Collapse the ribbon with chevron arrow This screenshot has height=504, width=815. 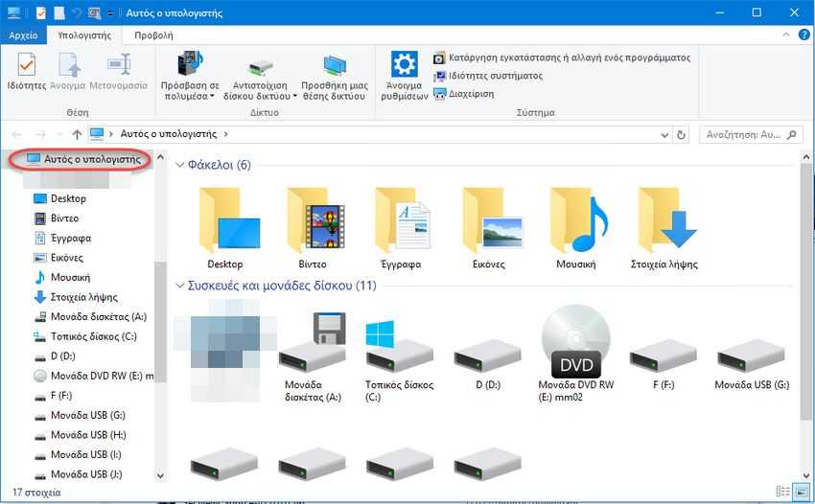tap(786, 34)
